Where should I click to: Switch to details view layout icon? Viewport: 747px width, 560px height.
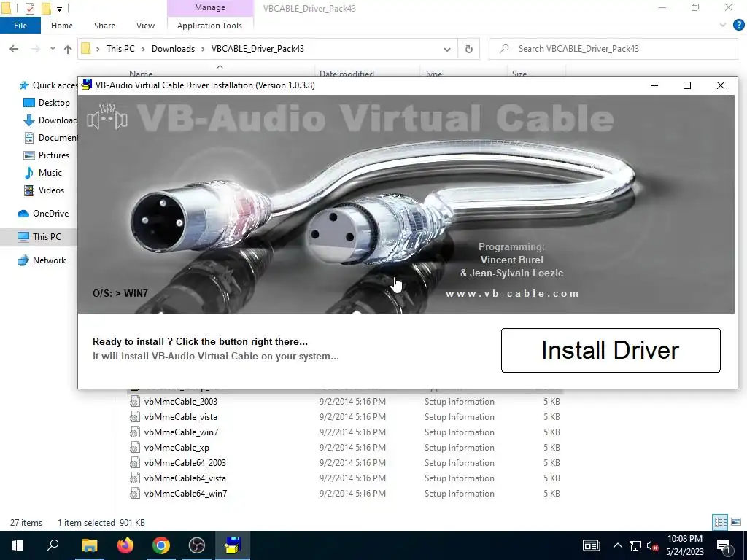pos(720,522)
